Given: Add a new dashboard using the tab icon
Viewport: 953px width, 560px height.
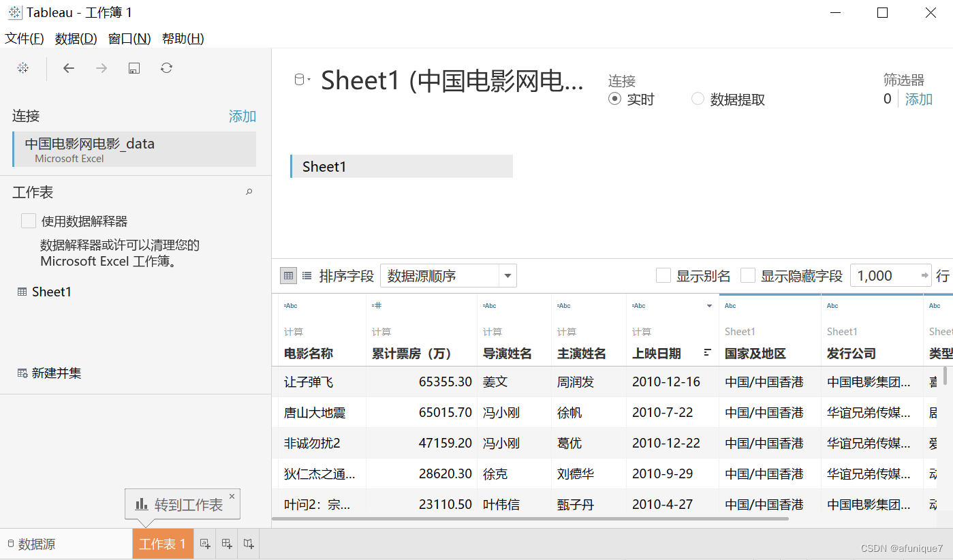Looking at the screenshot, I should 227,544.
